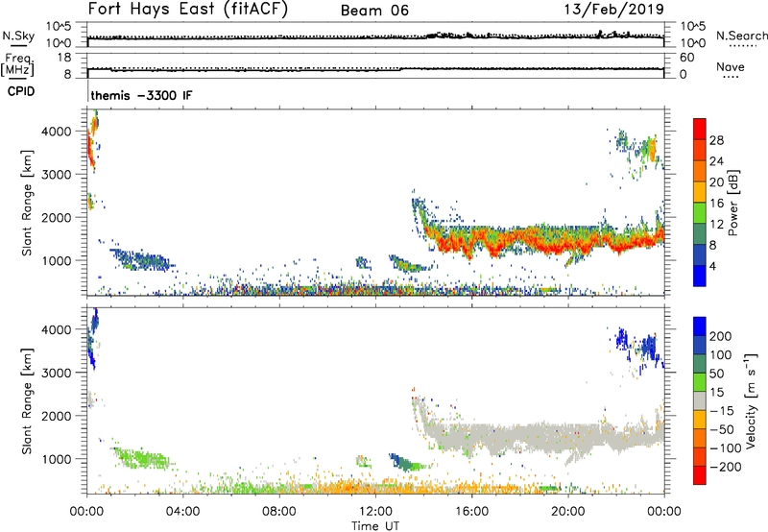Select the velocity segment between -100 and -200
This screenshot has width=768, height=532.
click(x=700, y=456)
